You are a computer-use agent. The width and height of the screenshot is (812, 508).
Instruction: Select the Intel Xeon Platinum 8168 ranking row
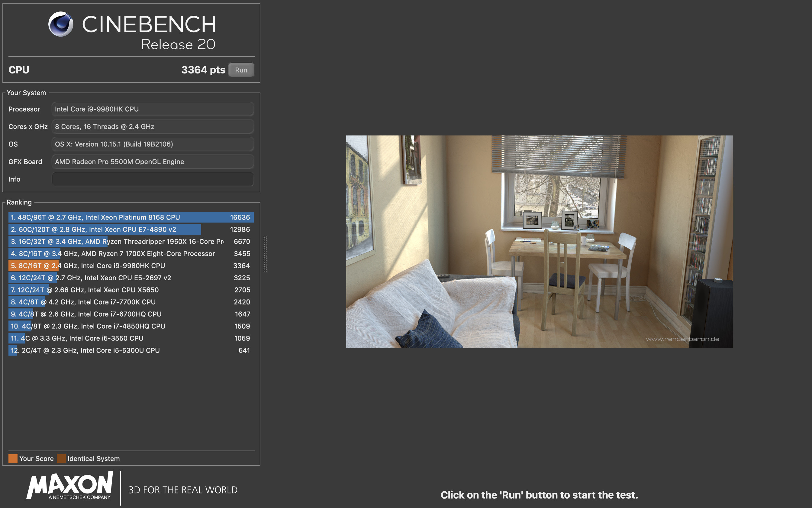tap(131, 217)
